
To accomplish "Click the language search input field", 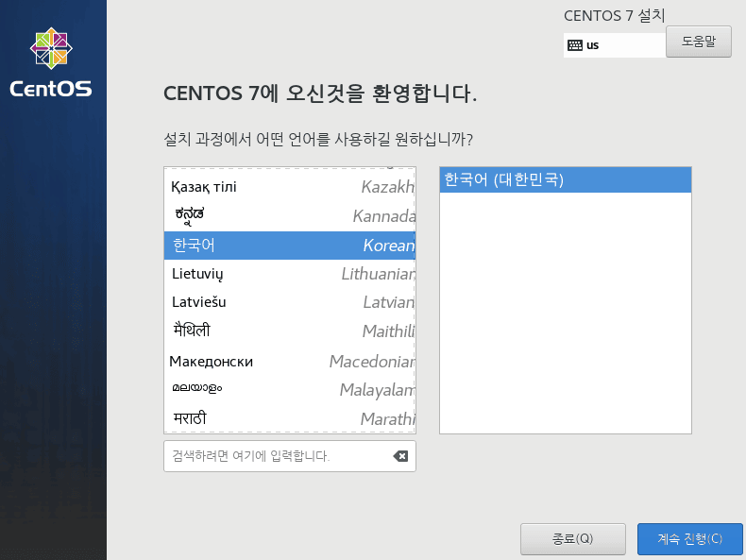I will coord(290,456).
